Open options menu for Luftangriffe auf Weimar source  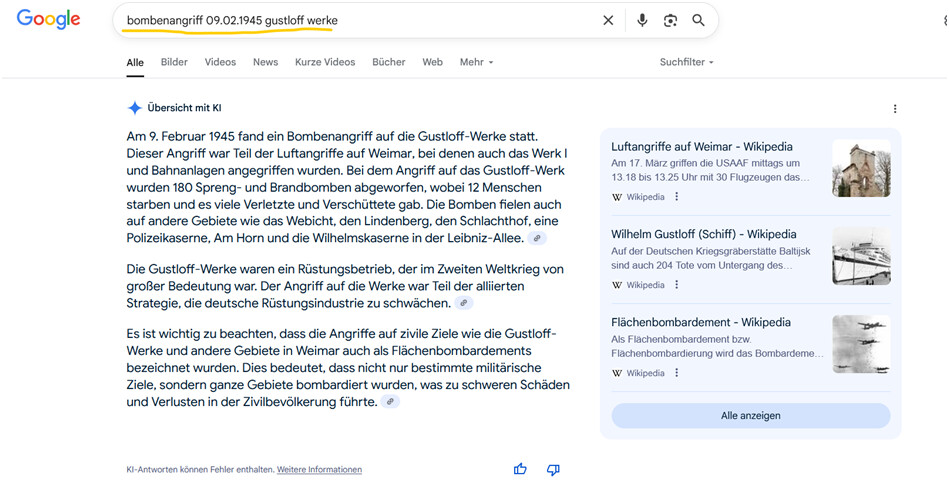677,197
